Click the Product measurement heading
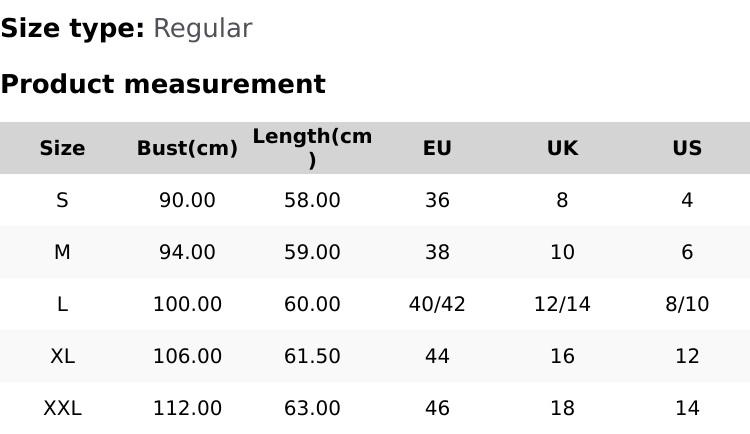 coord(163,84)
